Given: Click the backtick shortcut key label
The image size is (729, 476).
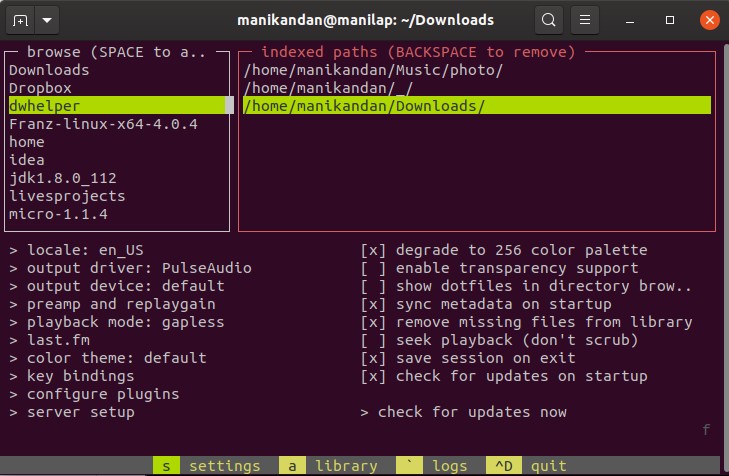Looking at the screenshot, I should (409, 466).
